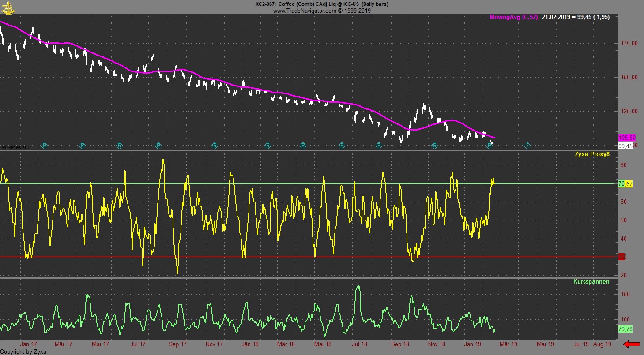Click the red 30 level tag
This screenshot has width=644, height=355.
point(622,257)
